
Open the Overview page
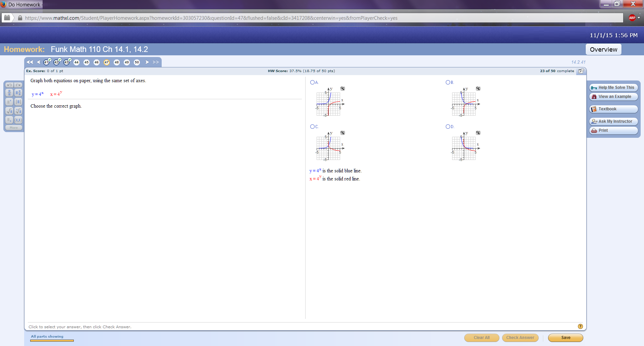[603, 50]
